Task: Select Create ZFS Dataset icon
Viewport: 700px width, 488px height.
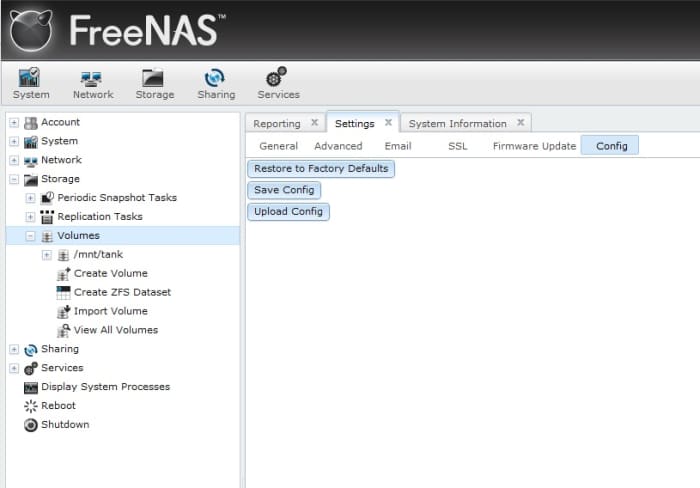Action: 63,292
